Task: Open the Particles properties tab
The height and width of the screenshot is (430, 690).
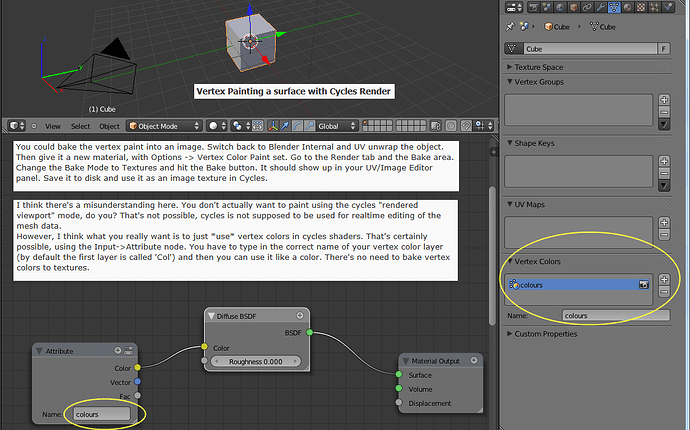Action: pos(654,7)
